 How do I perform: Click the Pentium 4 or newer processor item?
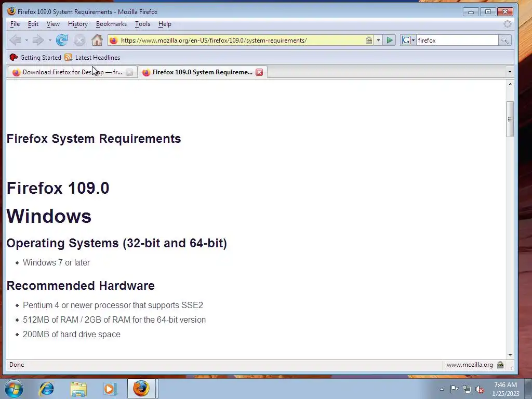pyautogui.click(x=113, y=305)
